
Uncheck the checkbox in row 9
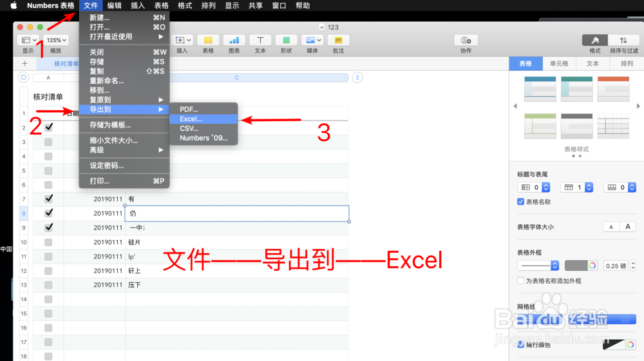pos(48,228)
